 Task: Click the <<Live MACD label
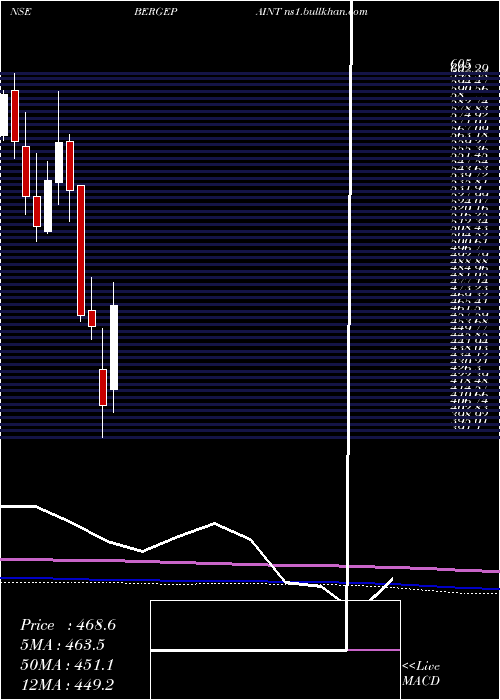pos(421,674)
